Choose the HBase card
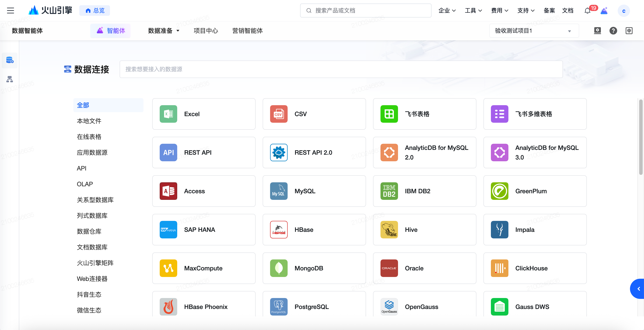 pyautogui.click(x=314, y=229)
